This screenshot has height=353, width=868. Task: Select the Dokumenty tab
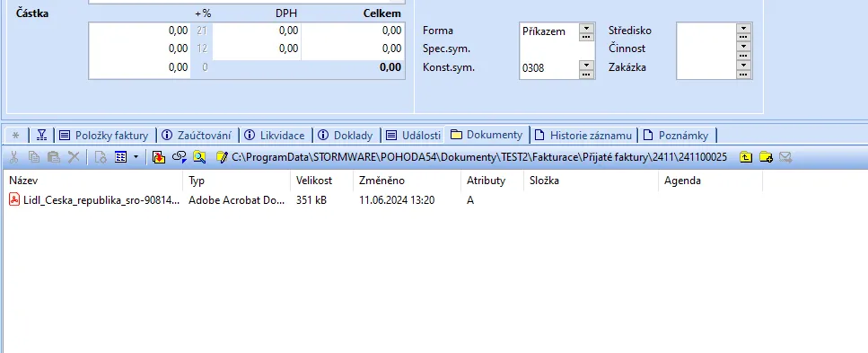pos(487,135)
